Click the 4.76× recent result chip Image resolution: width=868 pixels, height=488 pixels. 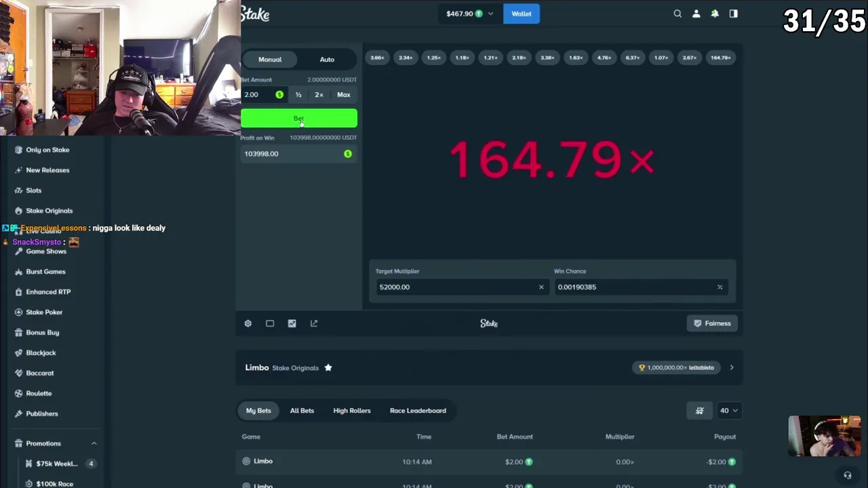604,58
